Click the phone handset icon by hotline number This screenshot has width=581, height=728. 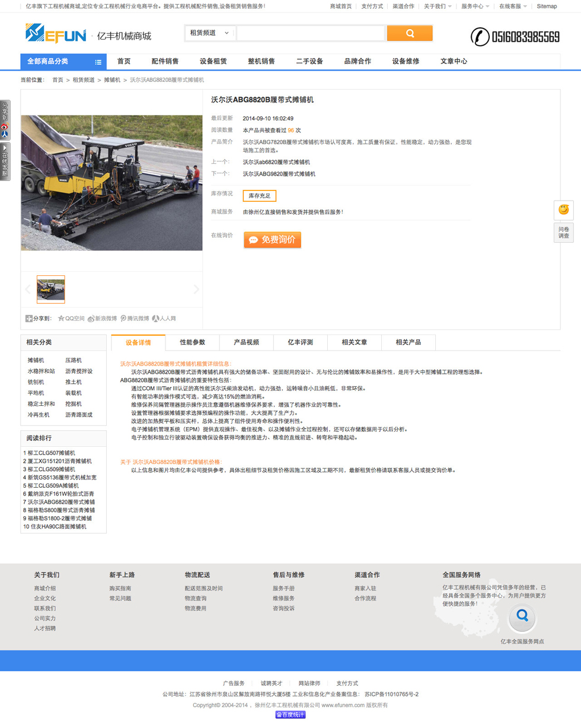coord(480,37)
